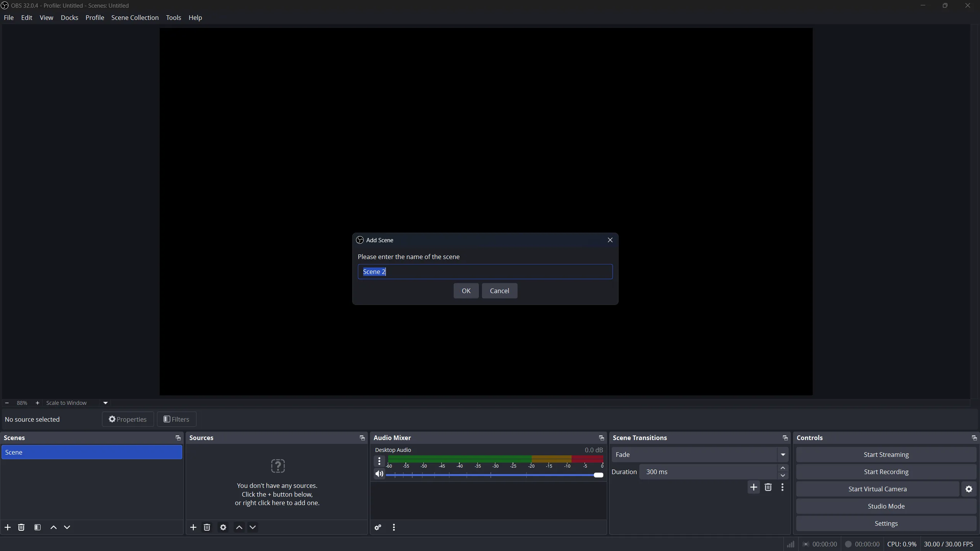Mute Desktop Audio speaker icon
The image size is (980, 551).
379,474
